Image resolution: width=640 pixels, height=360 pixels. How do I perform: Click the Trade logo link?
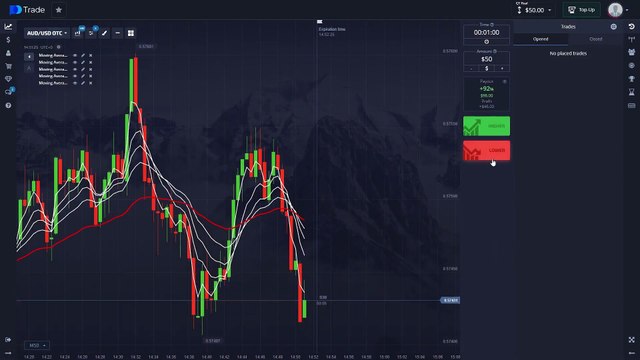coord(27,10)
